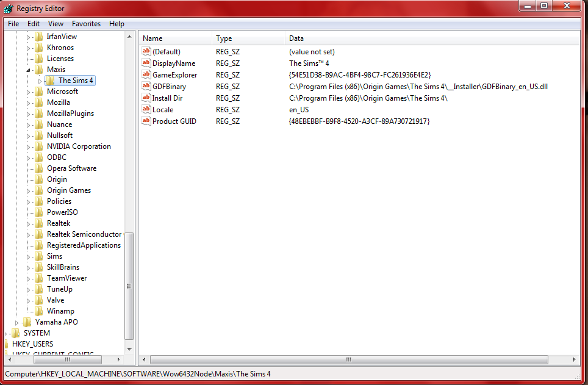Click the string icon beside Install Dir
Screen dimensions: 588x385
(x=146, y=98)
